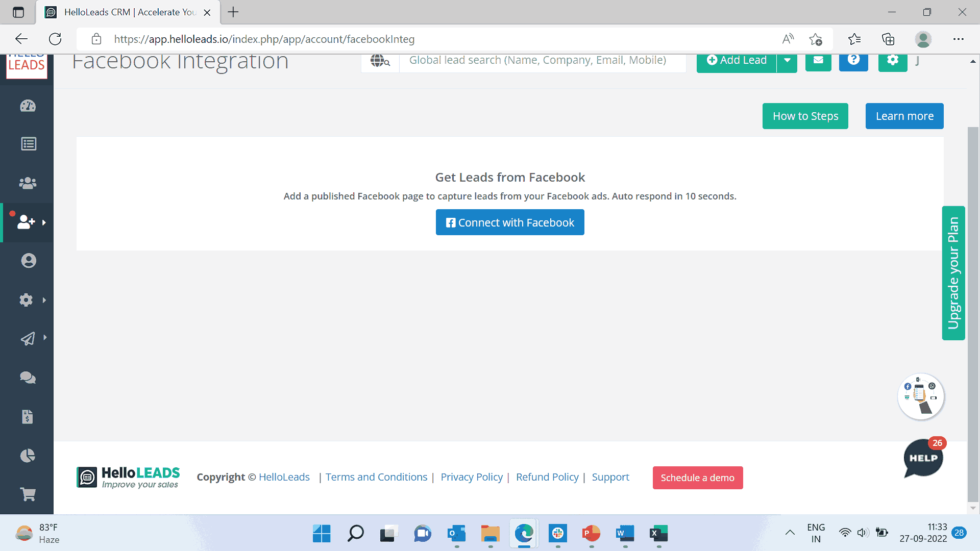Open the taskbar search icon

click(x=355, y=534)
